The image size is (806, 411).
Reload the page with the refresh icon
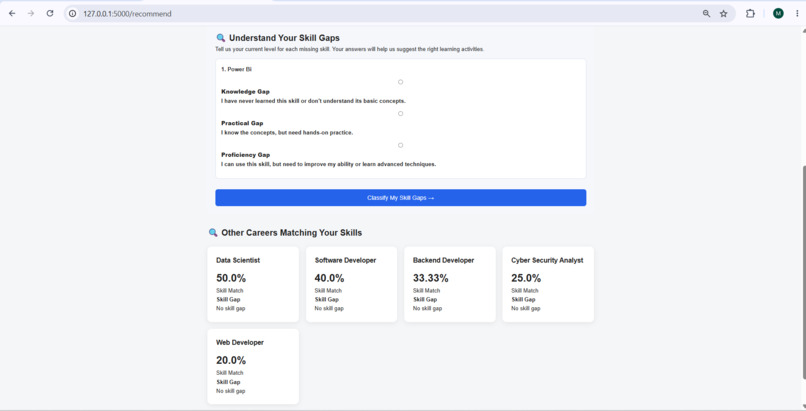point(50,13)
